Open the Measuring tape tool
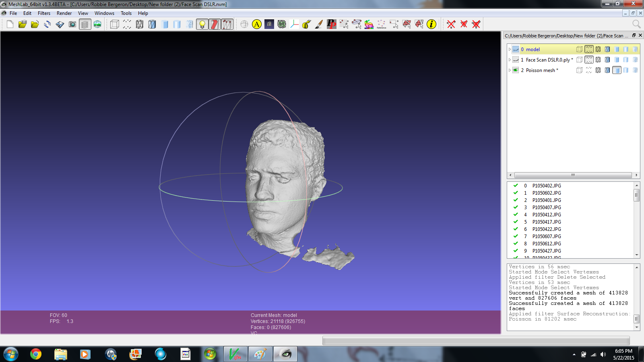The height and width of the screenshot is (362, 644). pyautogui.click(x=307, y=25)
